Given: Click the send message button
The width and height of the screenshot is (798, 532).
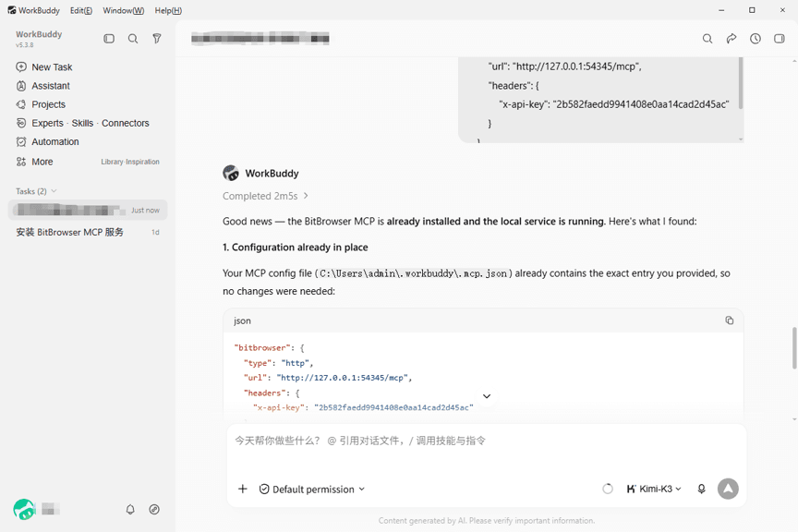Looking at the screenshot, I should pos(729,489).
